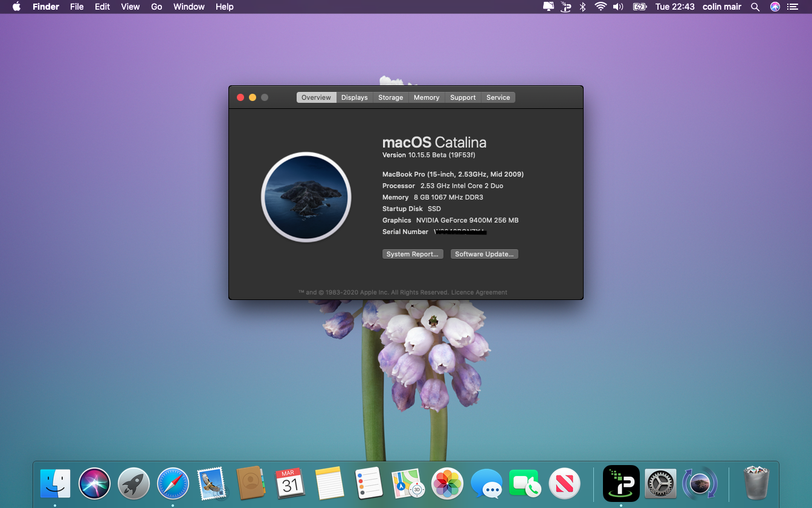Switch to the Storage tab
The width and height of the screenshot is (812, 508).
(391, 97)
